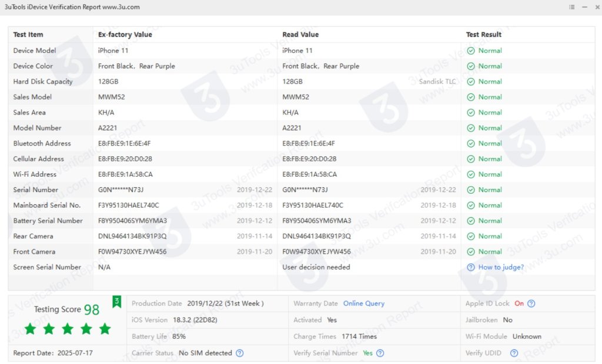Viewport: 602px width, 364px height.
Task: Open the list menu icon in the title bar
Action: coord(571,7)
